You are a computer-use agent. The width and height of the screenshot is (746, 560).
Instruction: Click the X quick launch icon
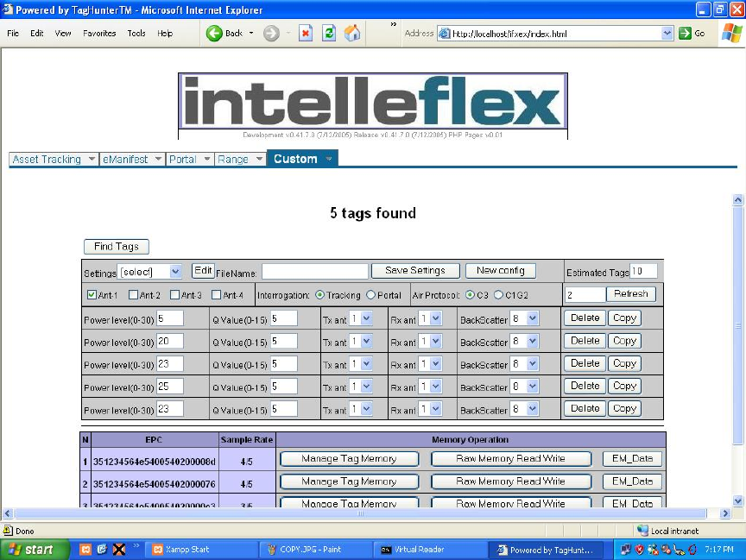[x=119, y=550]
